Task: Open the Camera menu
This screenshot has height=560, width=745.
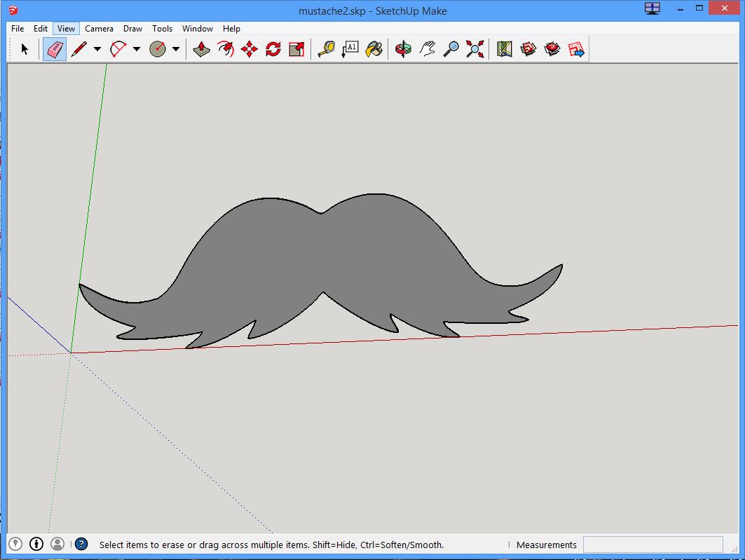Action: [99, 29]
